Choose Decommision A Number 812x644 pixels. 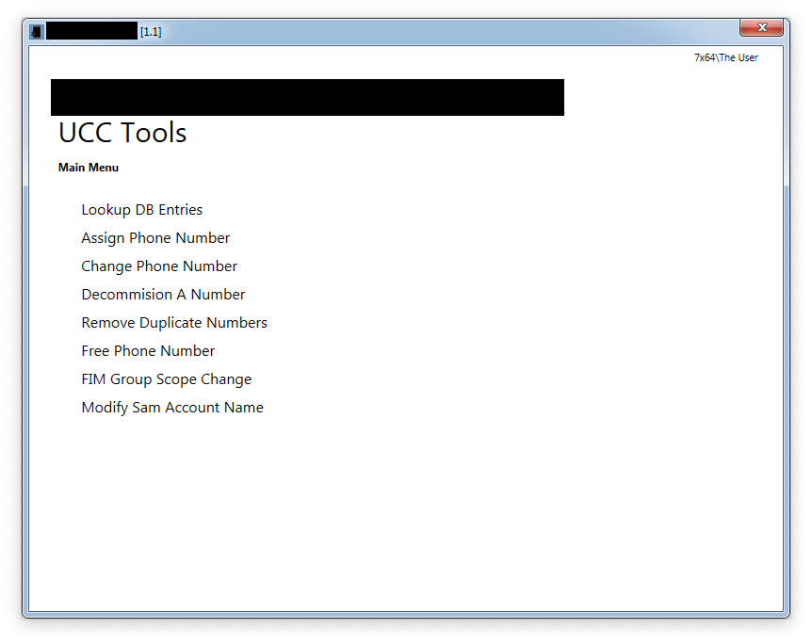click(x=163, y=295)
